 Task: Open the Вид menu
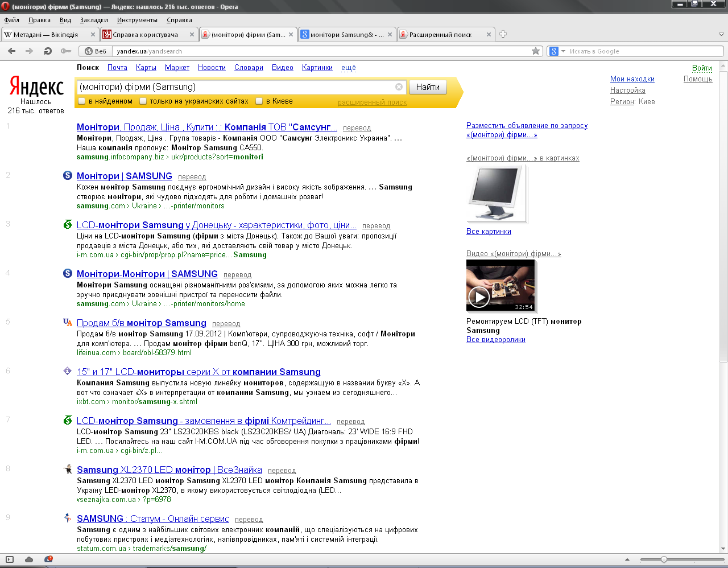point(65,20)
